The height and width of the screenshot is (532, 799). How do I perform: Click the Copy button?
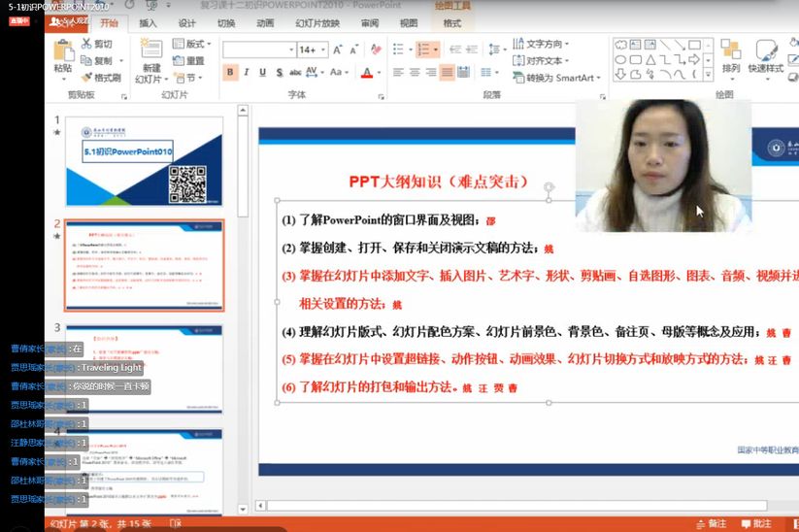tap(97, 60)
